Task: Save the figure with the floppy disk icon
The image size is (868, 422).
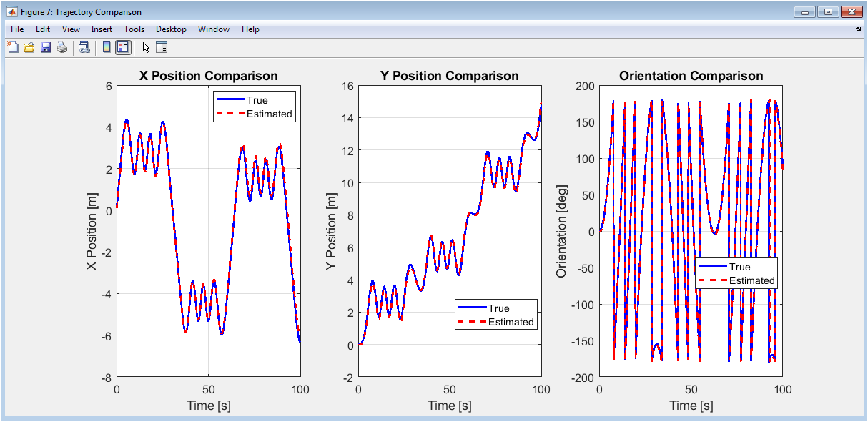Action: [46, 48]
